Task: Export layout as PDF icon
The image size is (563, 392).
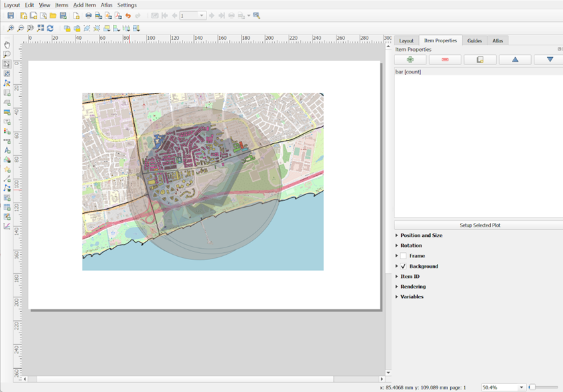Action: point(118,15)
